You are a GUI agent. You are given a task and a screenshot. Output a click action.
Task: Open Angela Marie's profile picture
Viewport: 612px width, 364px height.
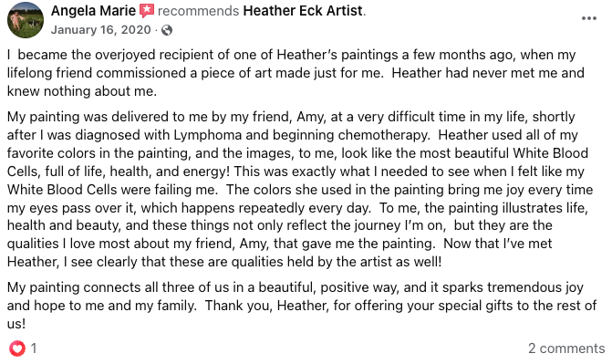pos(26,20)
